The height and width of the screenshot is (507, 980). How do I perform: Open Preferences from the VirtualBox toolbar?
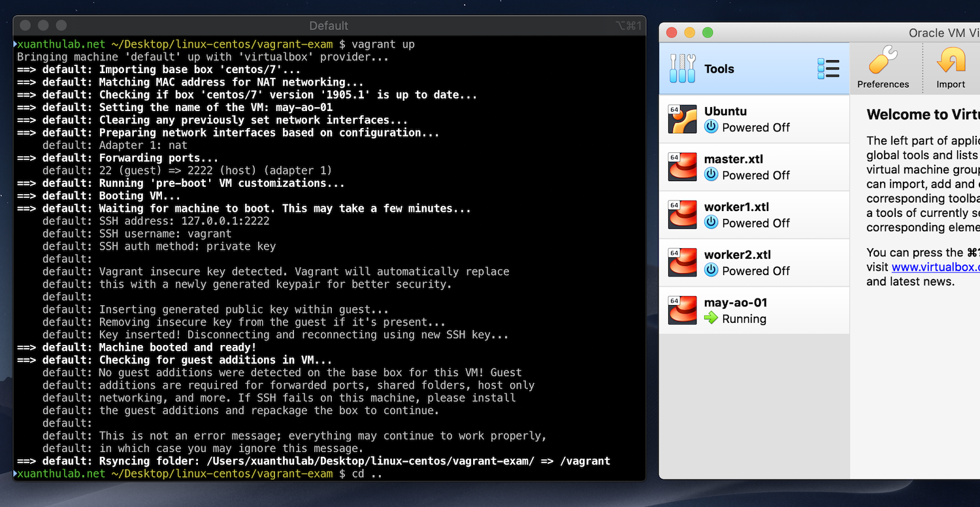pos(883,68)
